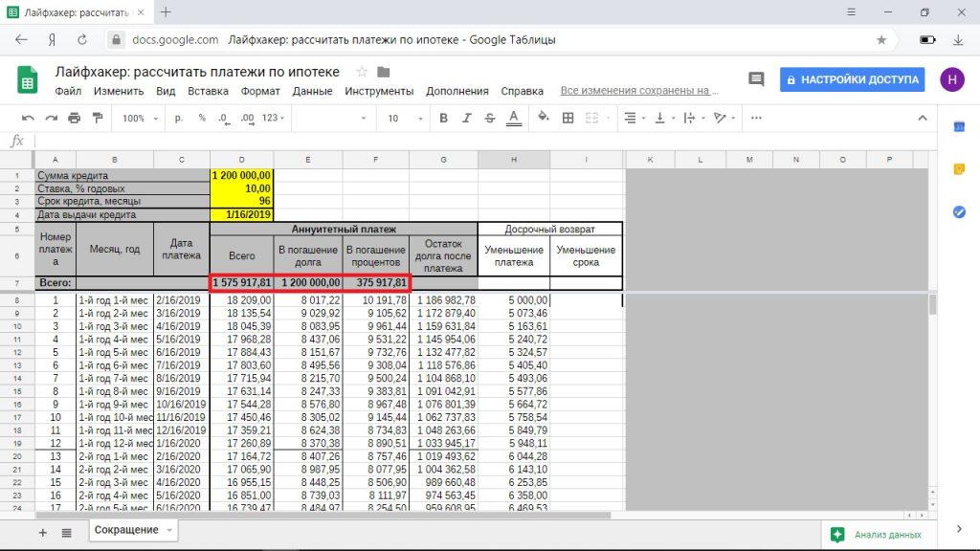Image resolution: width=980 pixels, height=551 pixels.
Task: Move document using folder icon
Action: pos(384,72)
